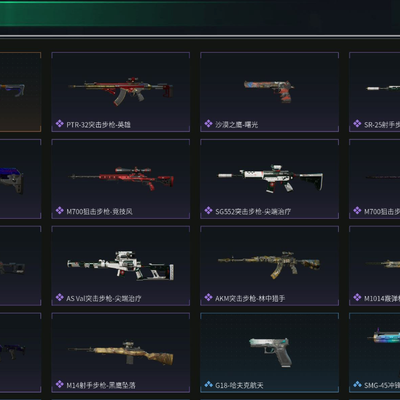
Task: Click the M1014 shotgun name label
Action: coord(382,298)
